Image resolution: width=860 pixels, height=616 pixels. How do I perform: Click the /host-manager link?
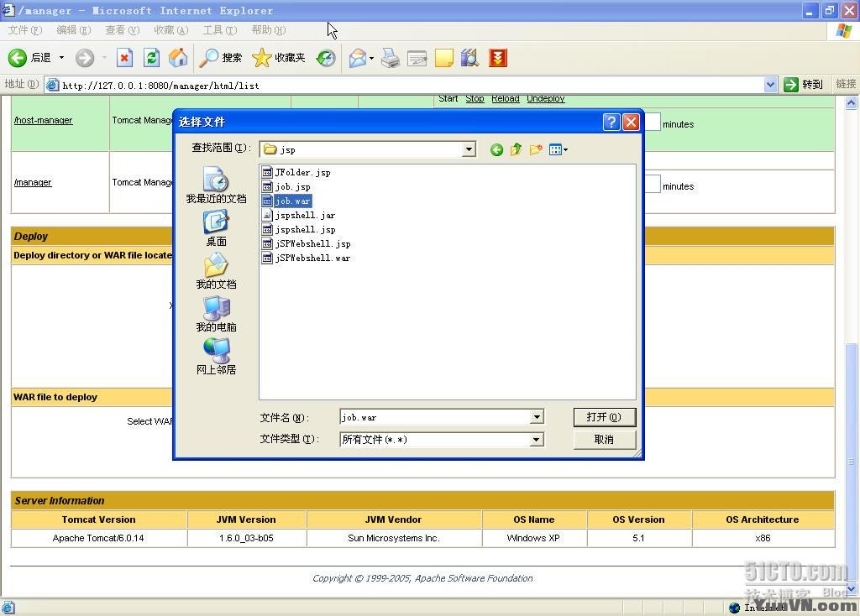[44, 120]
